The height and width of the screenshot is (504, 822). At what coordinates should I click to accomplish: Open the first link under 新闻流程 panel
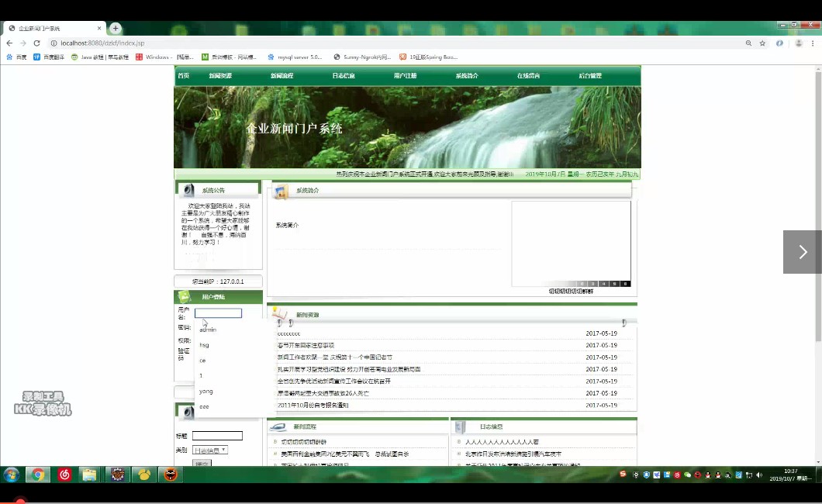click(303, 442)
